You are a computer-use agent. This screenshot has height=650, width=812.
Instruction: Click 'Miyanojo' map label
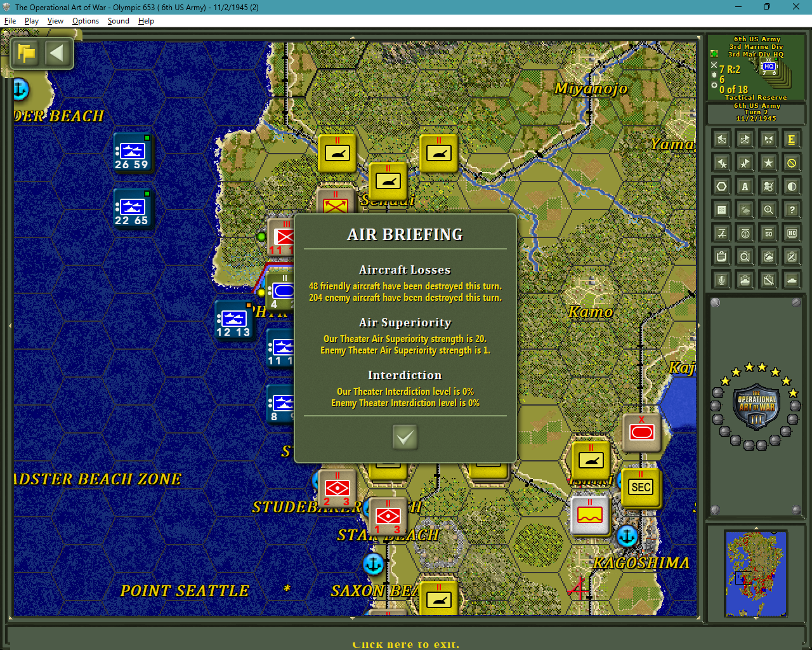point(591,88)
